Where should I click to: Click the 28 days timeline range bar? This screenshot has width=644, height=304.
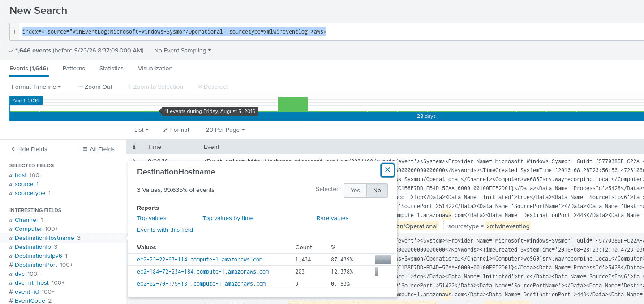(x=326, y=116)
